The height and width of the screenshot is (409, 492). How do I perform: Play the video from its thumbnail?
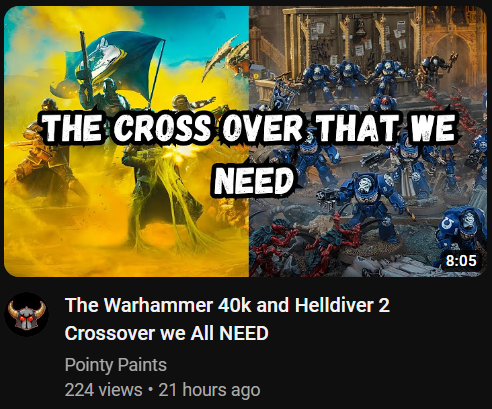[x=245, y=141]
